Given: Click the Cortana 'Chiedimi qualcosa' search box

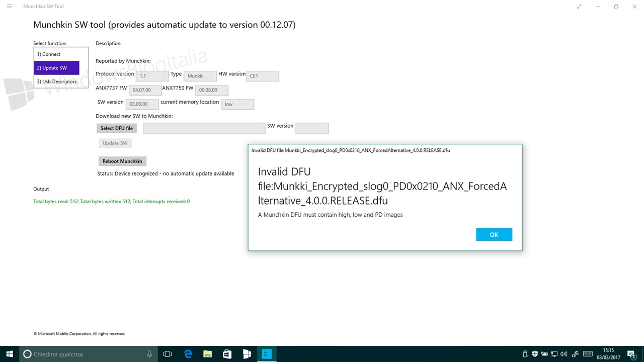Looking at the screenshot, I should (89, 354).
